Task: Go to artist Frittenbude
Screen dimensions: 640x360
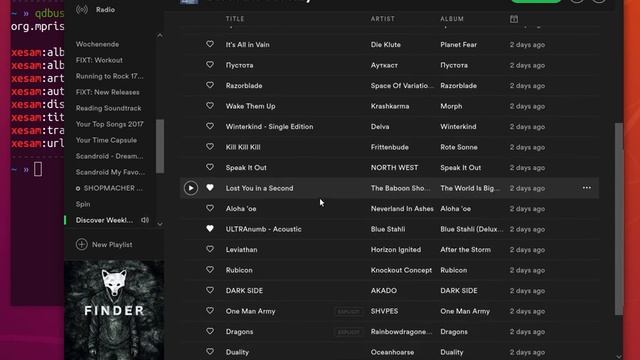Action: 389,147
